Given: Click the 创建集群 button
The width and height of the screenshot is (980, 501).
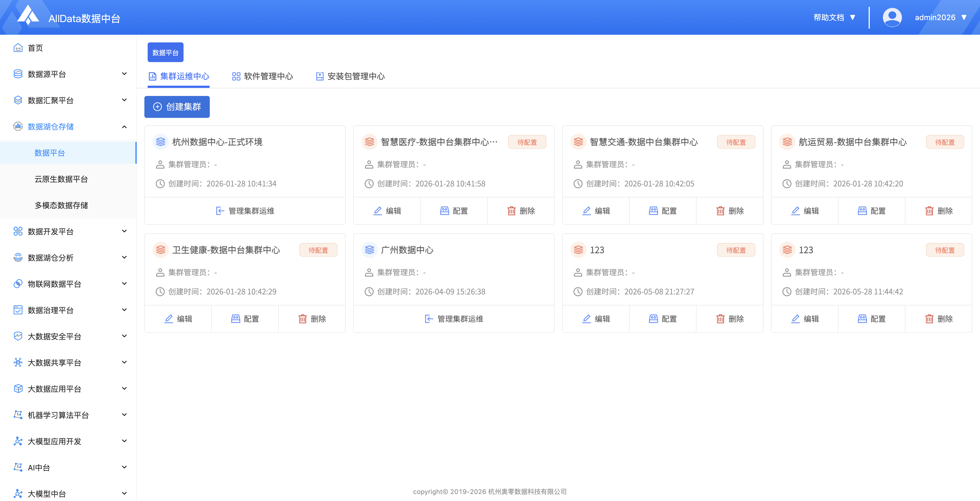Looking at the screenshot, I should pyautogui.click(x=177, y=107).
